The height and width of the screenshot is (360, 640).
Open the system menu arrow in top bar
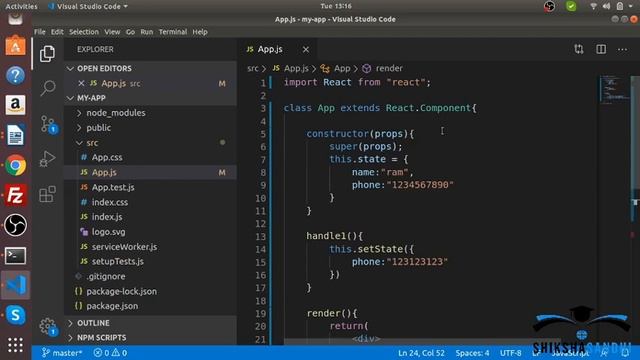click(631, 6)
